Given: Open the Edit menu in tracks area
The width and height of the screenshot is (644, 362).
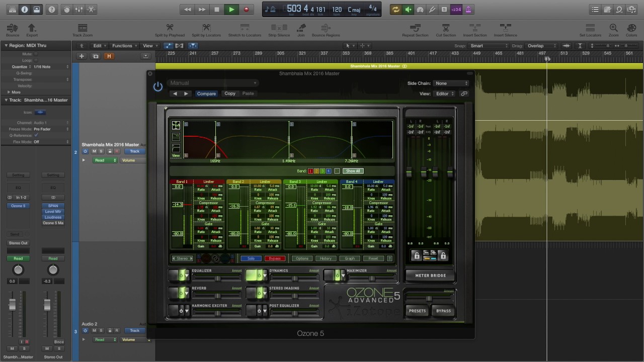Looking at the screenshot, I should click(99, 46).
